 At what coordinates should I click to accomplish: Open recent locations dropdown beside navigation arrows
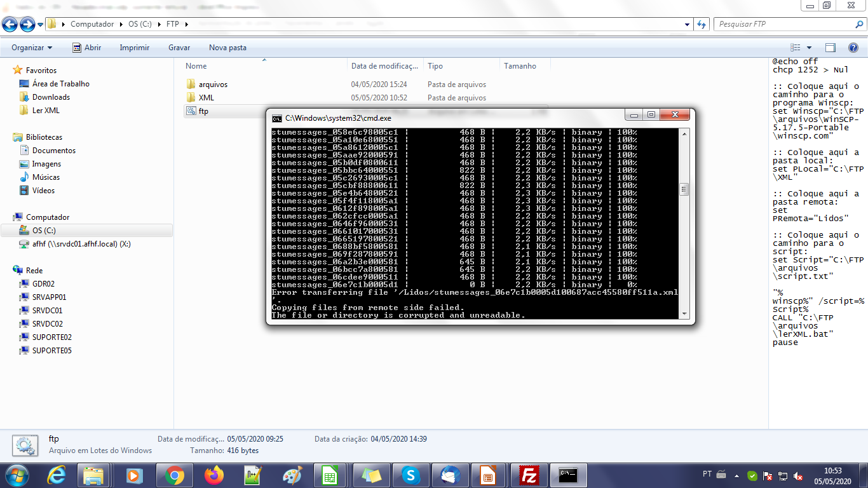click(40, 25)
